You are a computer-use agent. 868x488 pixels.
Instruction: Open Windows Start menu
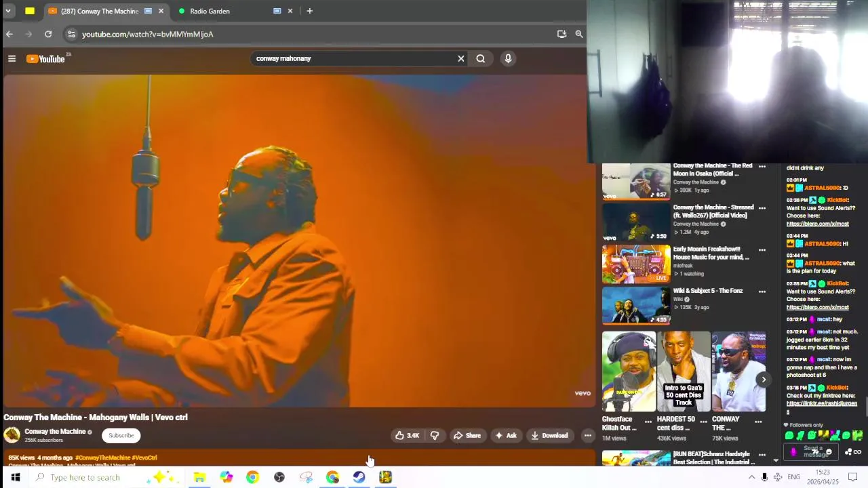click(x=15, y=477)
